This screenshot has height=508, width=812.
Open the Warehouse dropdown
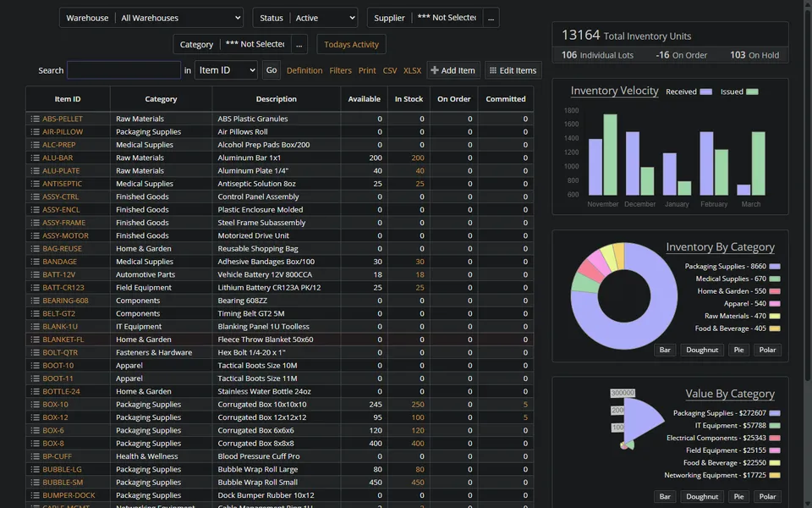coord(178,17)
